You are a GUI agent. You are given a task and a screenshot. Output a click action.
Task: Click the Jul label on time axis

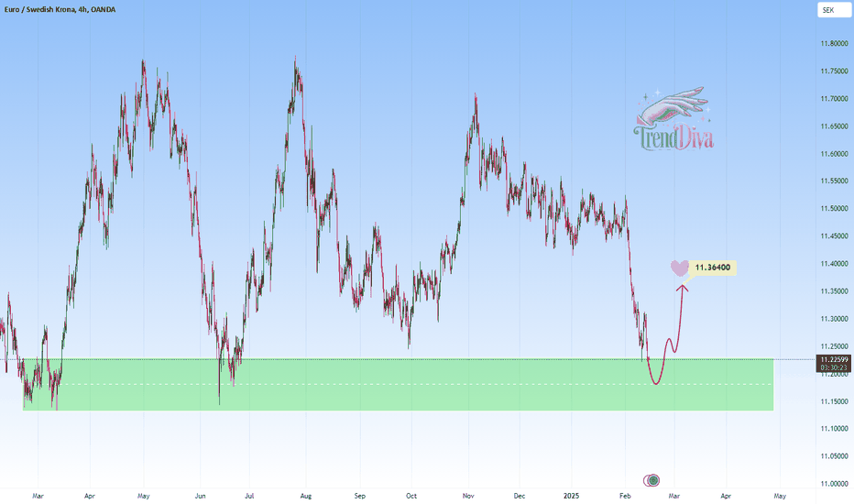click(249, 496)
